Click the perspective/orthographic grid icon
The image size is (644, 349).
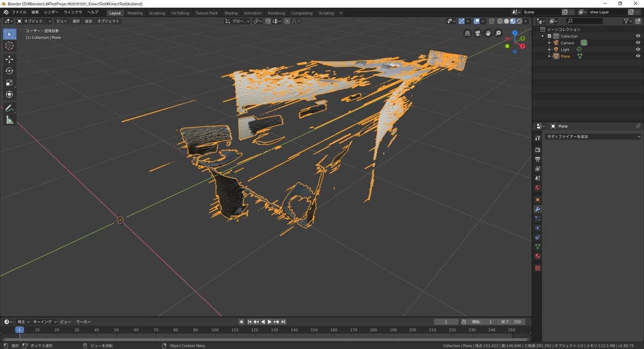click(x=467, y=33)
